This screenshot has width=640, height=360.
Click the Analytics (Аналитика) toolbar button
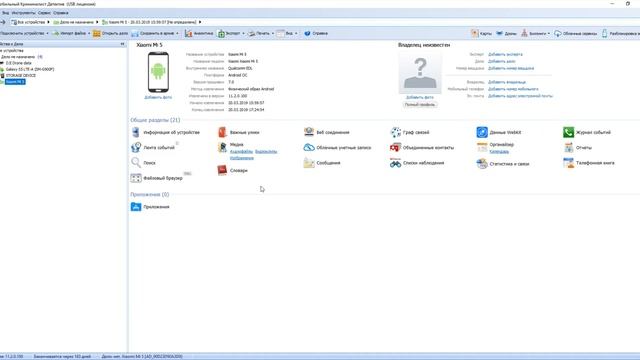[x=199, y=33]
